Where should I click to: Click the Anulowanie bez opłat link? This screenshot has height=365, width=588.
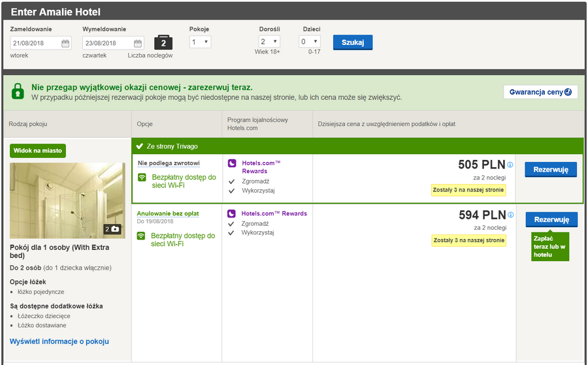point(168,214)
